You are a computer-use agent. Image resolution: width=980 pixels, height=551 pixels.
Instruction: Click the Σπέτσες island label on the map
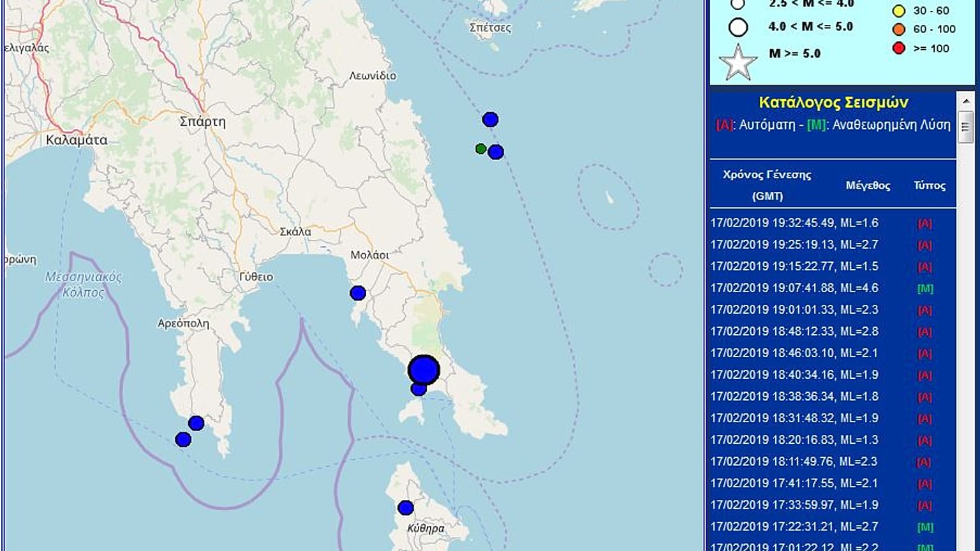click(x=490, y=28)
